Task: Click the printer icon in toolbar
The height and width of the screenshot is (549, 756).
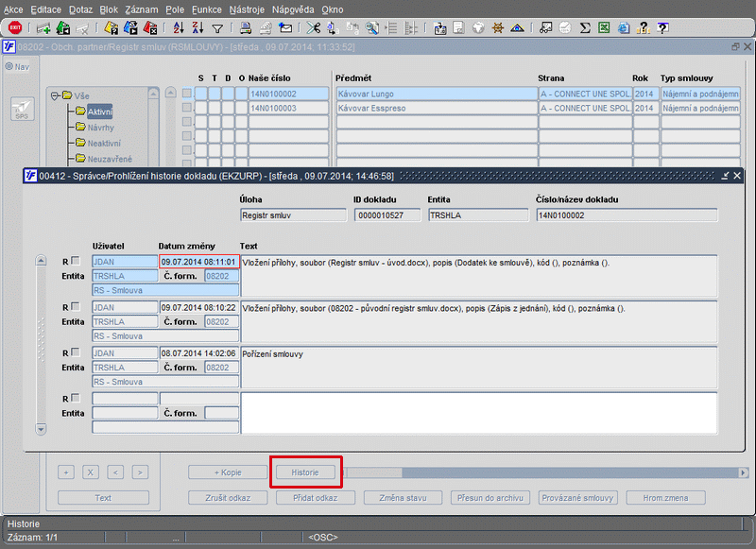Action: point(246,28)
